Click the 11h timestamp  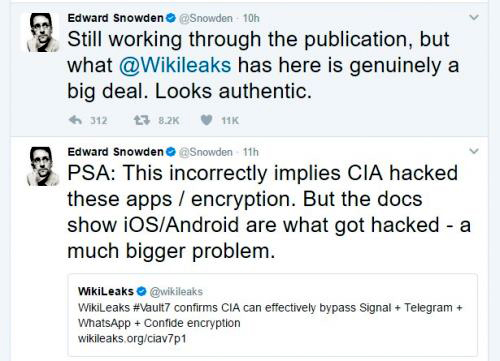(251, 152)
